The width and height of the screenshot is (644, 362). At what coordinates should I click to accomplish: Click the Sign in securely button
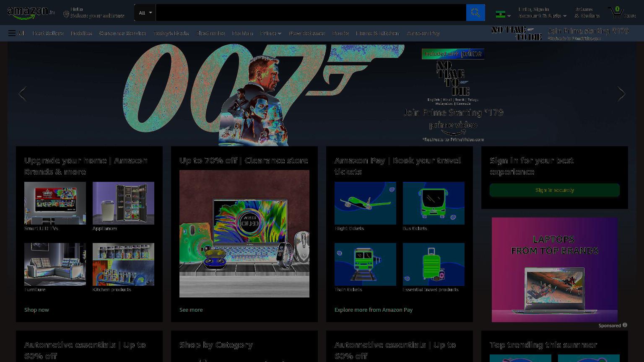click(x=555, y=190)
